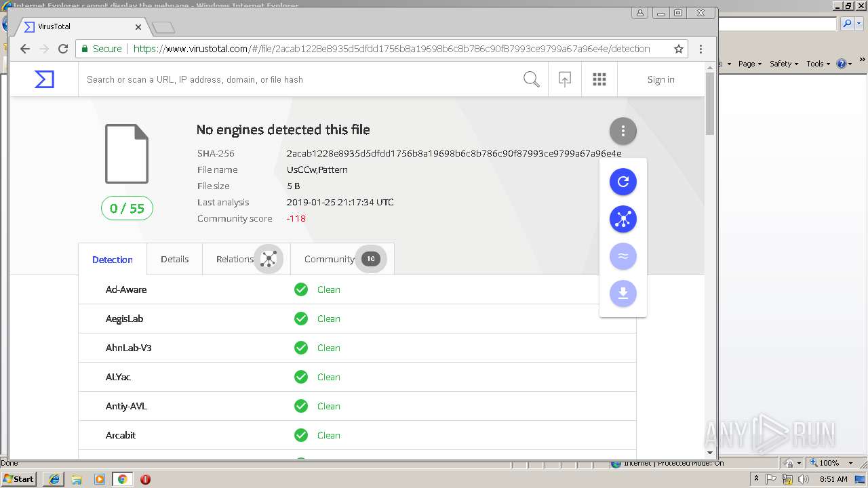Click the last analysis date value
868x488 pixels.
click(340, 202)
